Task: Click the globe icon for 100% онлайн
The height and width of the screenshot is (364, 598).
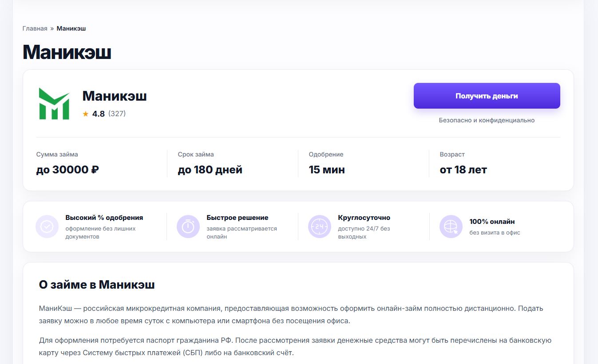Action: click(x=451, y=227)
